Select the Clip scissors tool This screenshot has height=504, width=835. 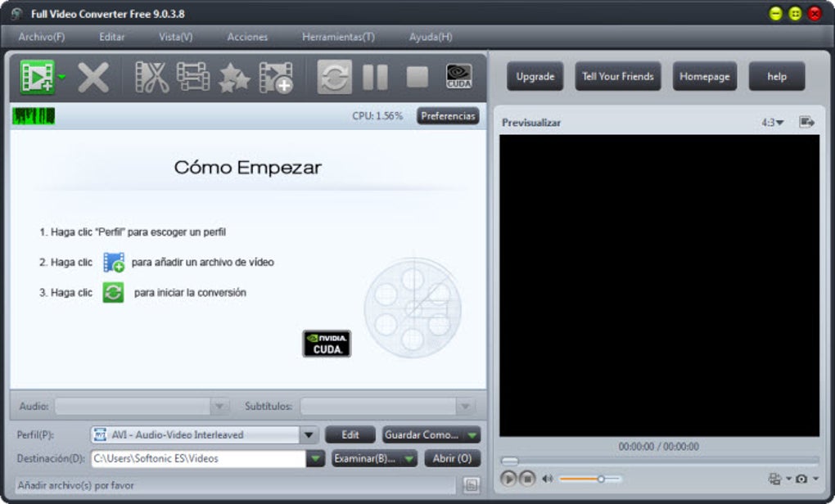click(151, 78)
